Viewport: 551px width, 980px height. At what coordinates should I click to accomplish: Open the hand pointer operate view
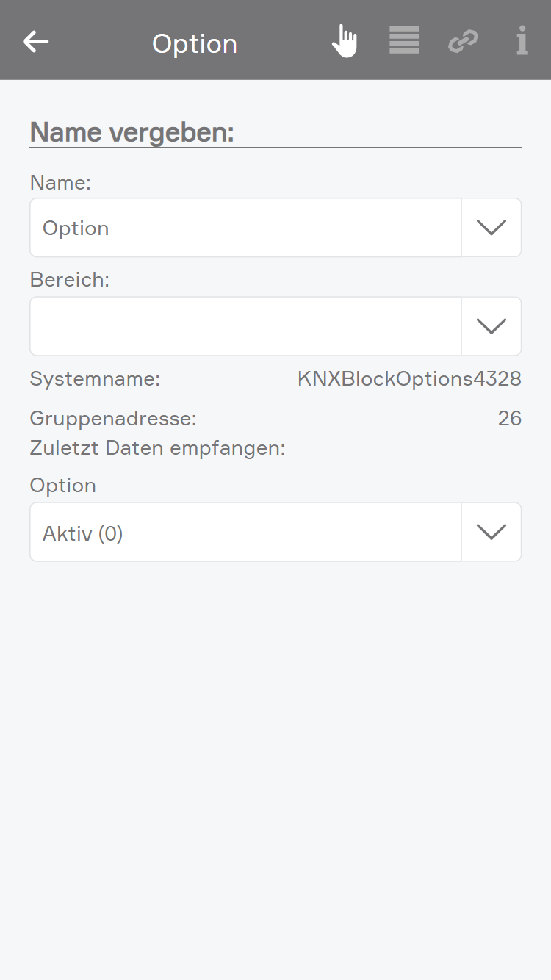tap(344, 41)
